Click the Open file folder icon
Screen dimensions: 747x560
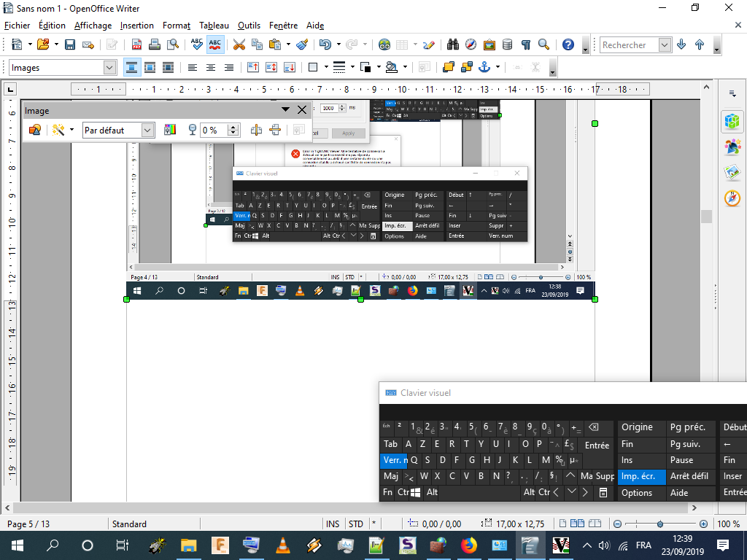pyautogui.click(x=43, y=44)
